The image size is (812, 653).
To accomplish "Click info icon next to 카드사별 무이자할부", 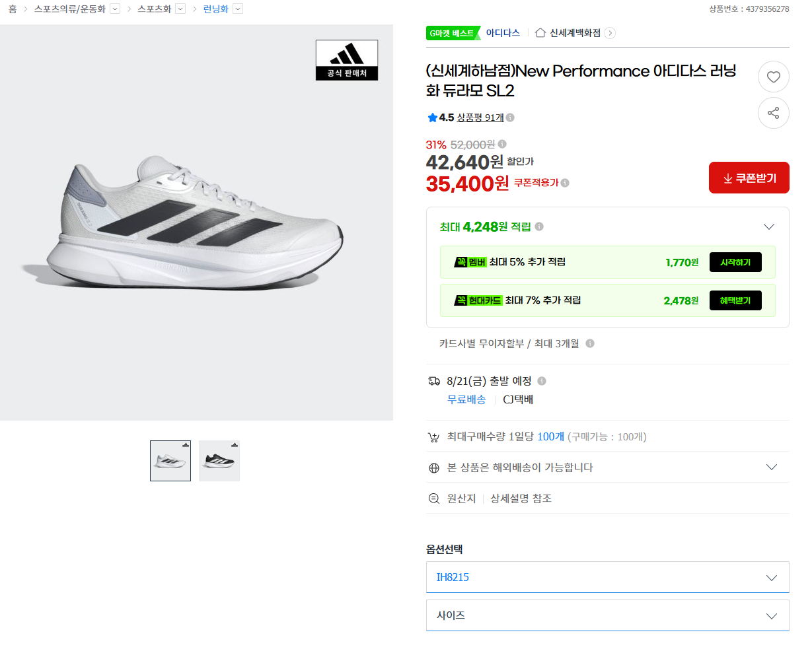I will pos(590,343).
